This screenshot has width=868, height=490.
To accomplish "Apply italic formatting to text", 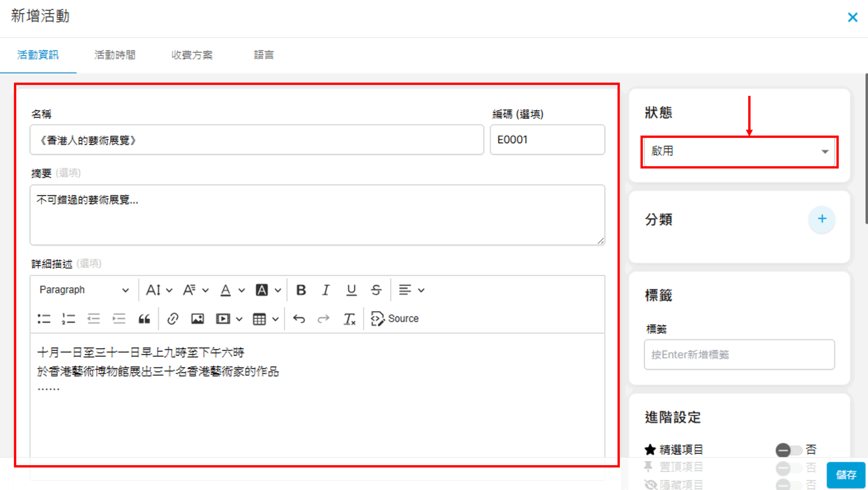I will (x=326, y=290).
